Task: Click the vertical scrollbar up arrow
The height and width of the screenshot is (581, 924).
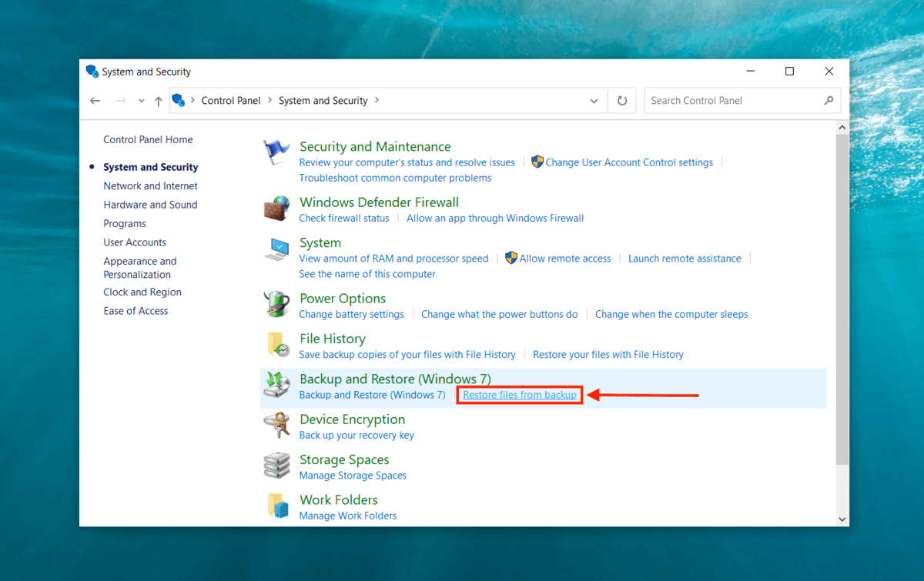Action: point(842,127)
